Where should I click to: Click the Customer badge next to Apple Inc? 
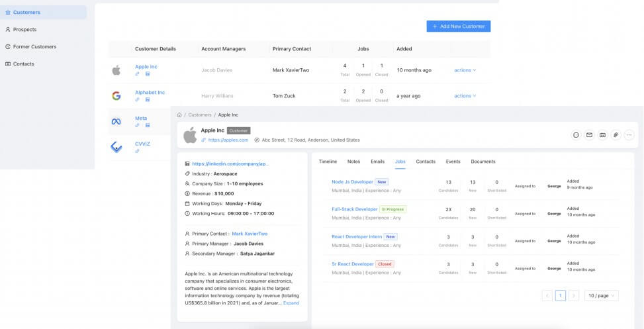(239, 130)
